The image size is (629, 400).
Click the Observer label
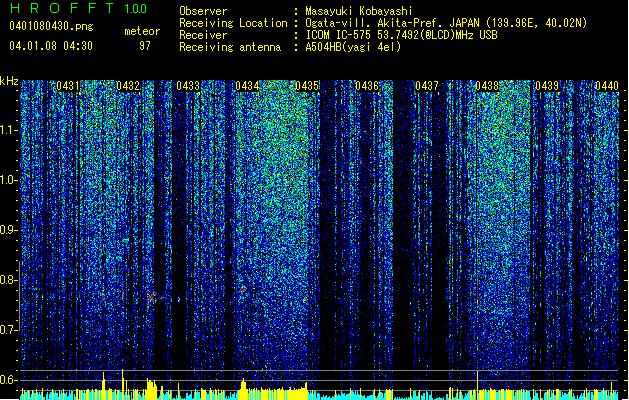click(x=203, y=11)
